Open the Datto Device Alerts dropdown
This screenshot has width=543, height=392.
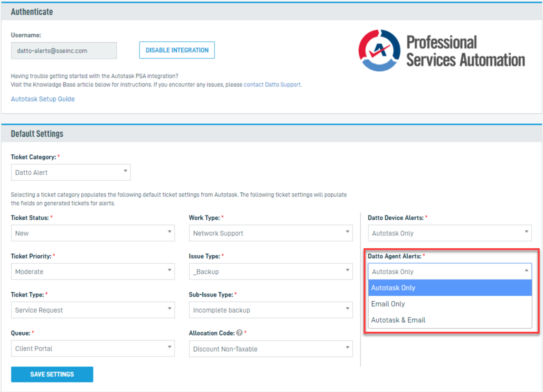[x=449, y=233]
